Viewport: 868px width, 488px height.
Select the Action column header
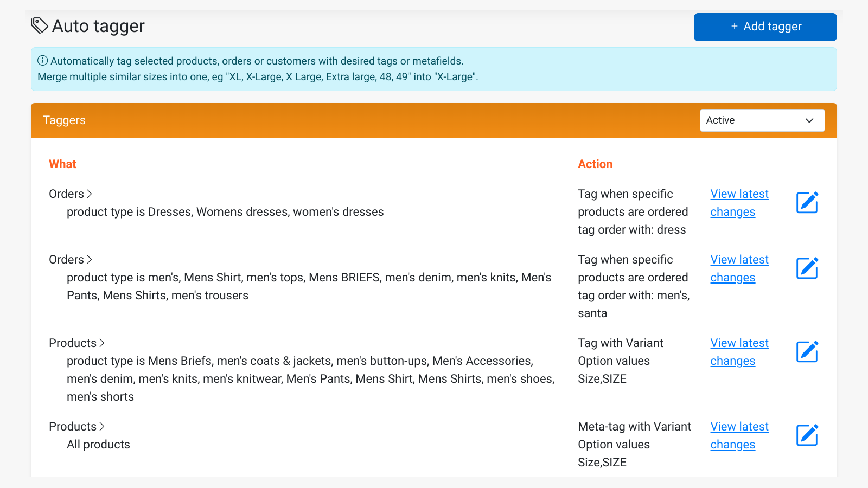595,164
